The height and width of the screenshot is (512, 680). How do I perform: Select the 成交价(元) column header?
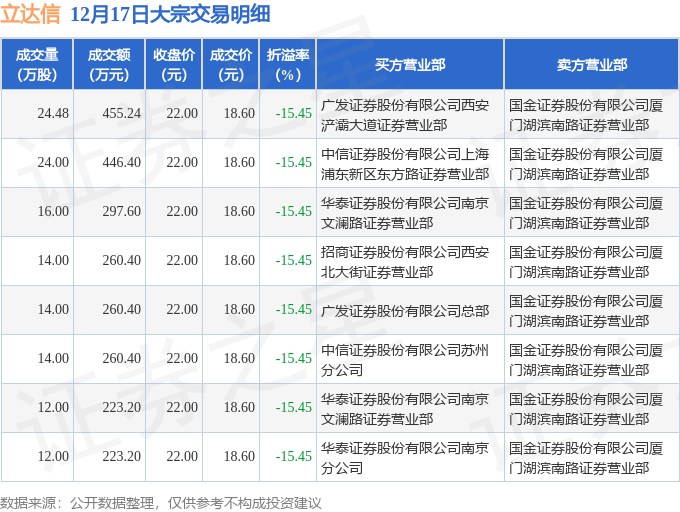(x=231, y=65)
